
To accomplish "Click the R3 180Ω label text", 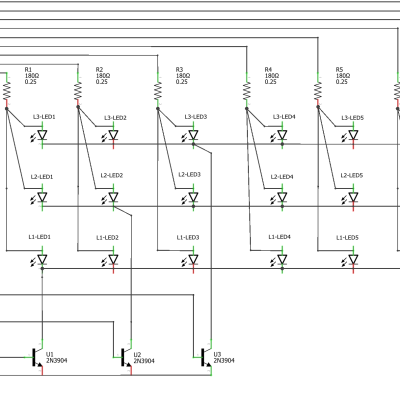I will [183, 76].
